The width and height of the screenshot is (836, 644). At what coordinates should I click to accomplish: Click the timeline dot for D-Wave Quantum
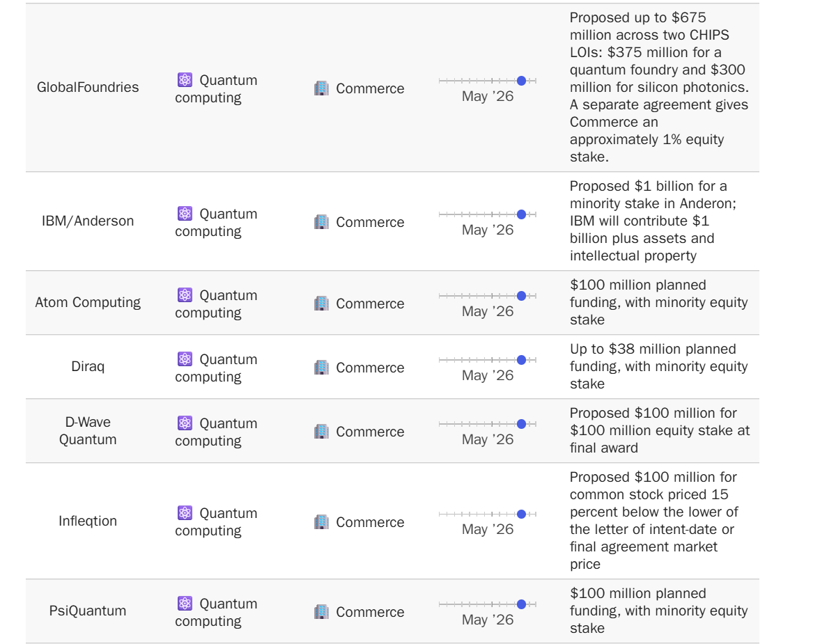[x=521, y=424]
